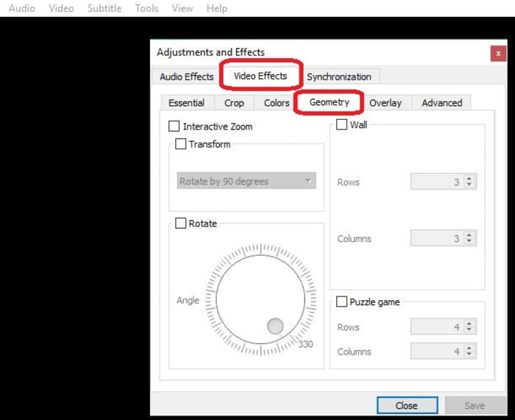Open the Rotate by 90 degrees dropdown
This screenshot has height=420, width=515.
(x=247, y=181)
